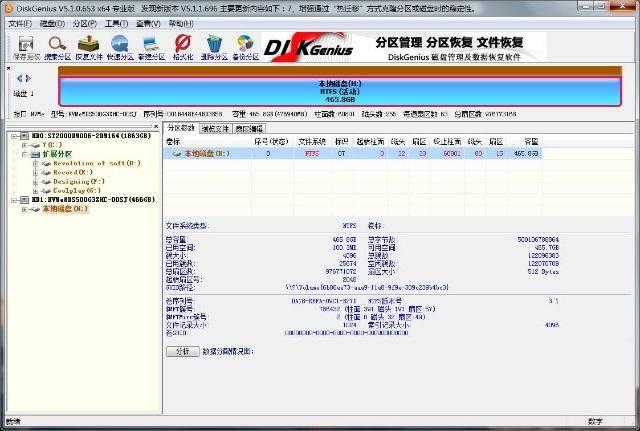Start the 快速分区 quick partition tool
The width and height of the screenshot is (640, 431).
(120, 44)
